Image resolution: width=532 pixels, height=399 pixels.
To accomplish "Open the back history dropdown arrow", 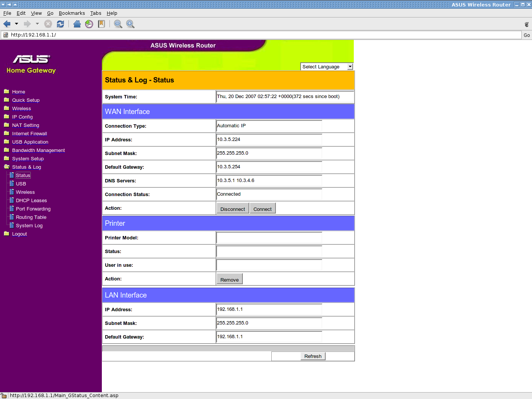I will (16, 24).
